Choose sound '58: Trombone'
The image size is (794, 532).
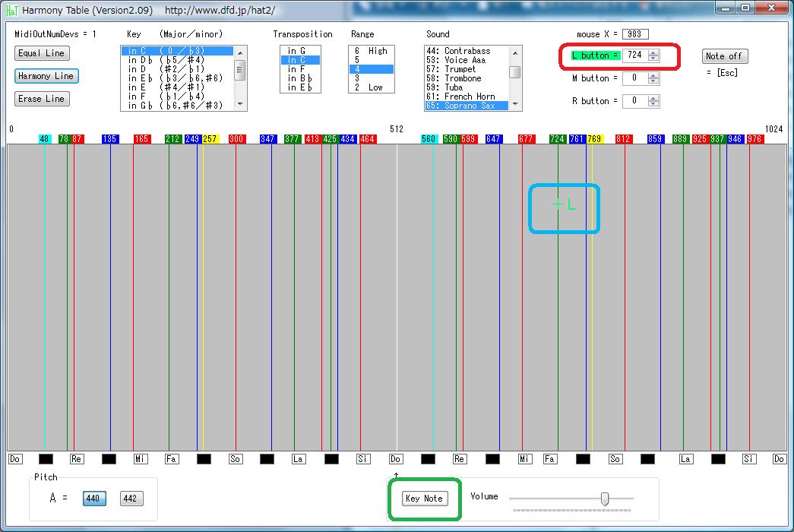coord(467,78)
